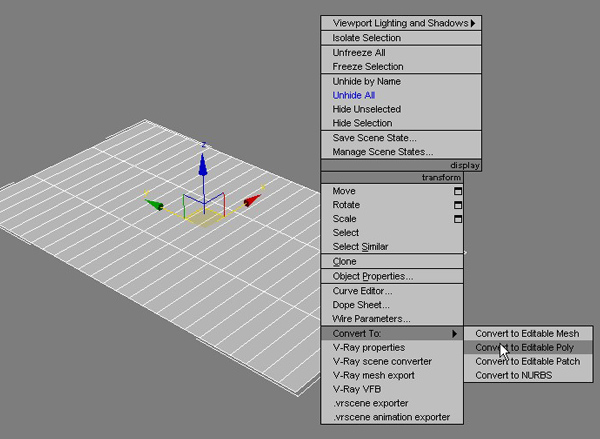Expand Viewport Lighting and Shadows submenu
The height and width of the screenshot is (439, 600).
pyautogui.click(x=472, y=22)
